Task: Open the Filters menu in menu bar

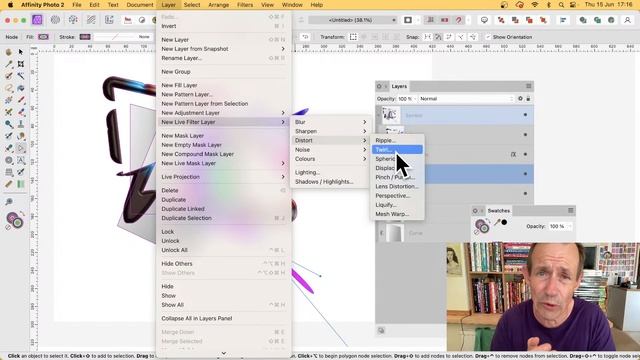Action: click(244, 5)
